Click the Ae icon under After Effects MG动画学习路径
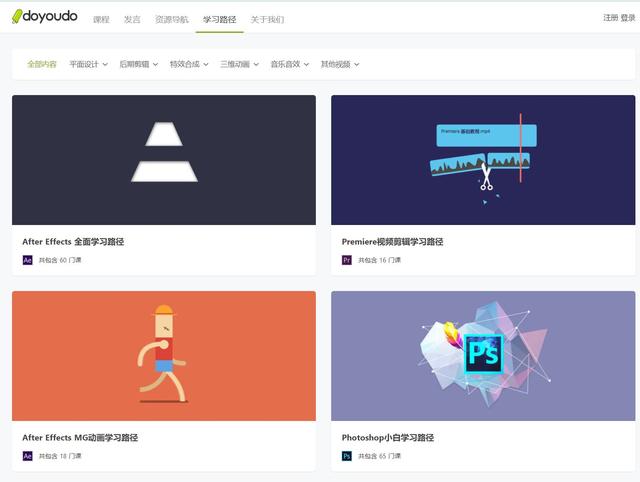Viewport: 640px width, 482px height. click(x=28, y=456)
